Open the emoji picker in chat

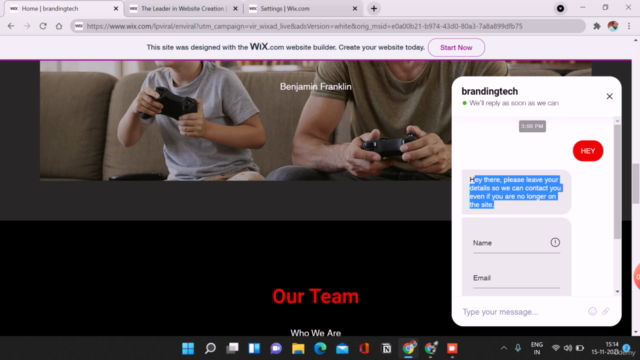point(593,311)
